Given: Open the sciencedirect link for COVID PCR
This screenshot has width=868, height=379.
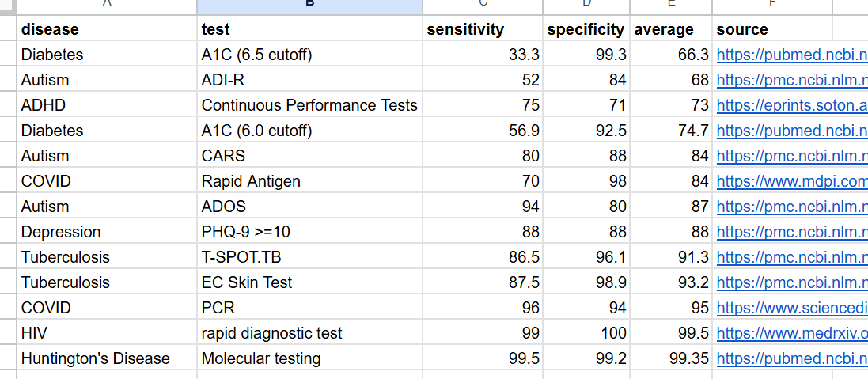Looking at the screenshot, I should tap(791, 308).
